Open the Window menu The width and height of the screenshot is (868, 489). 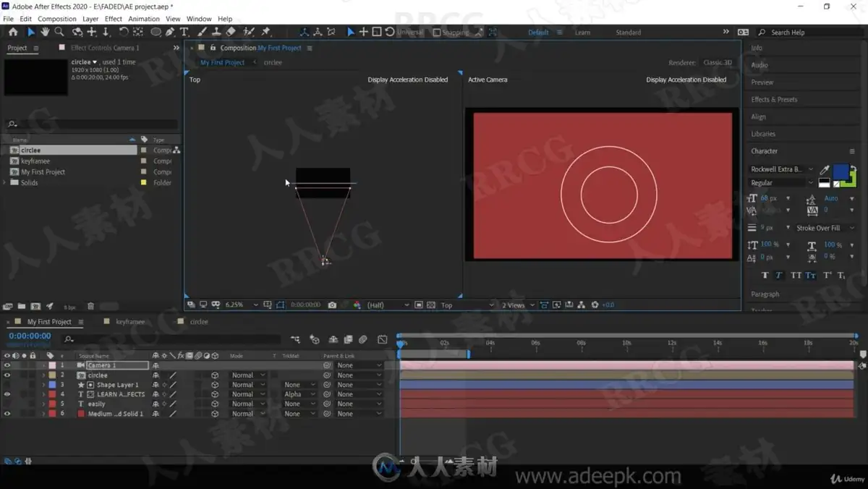point(199,19)
